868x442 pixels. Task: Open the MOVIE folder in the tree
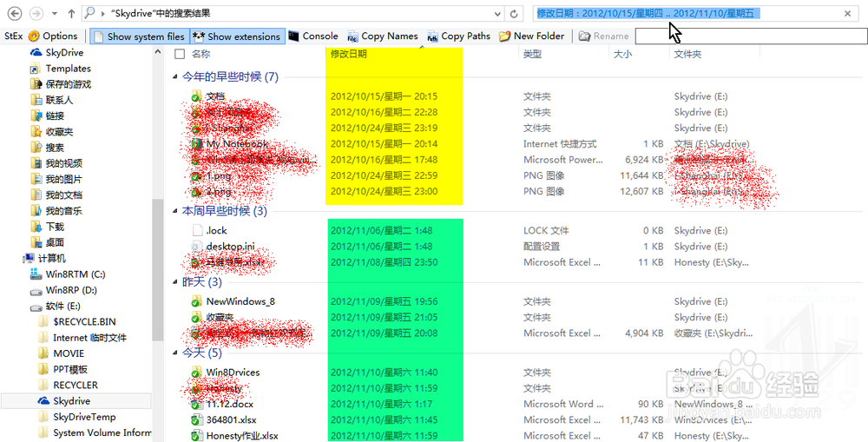click(62, 353)
